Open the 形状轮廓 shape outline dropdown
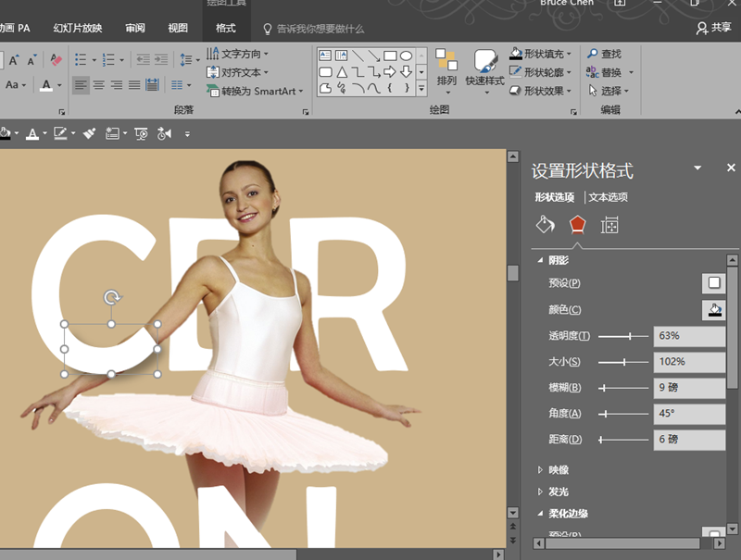The image size is (741, 560). pos(541,72)
